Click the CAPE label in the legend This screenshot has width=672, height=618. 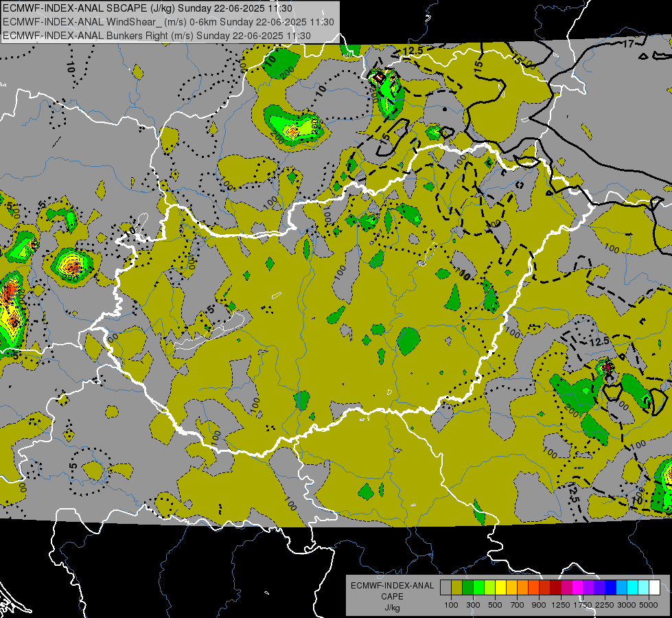[x=392, y=596]
